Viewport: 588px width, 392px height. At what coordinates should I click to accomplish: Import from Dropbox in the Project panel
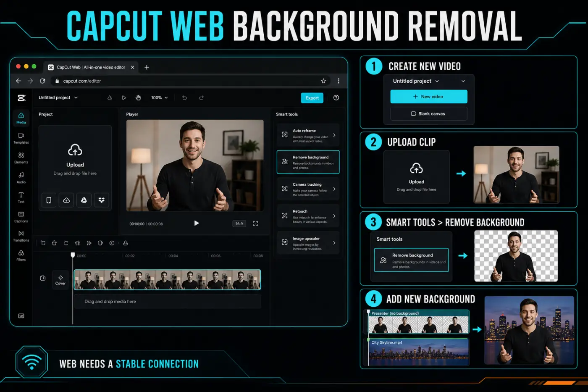point(102,200)
